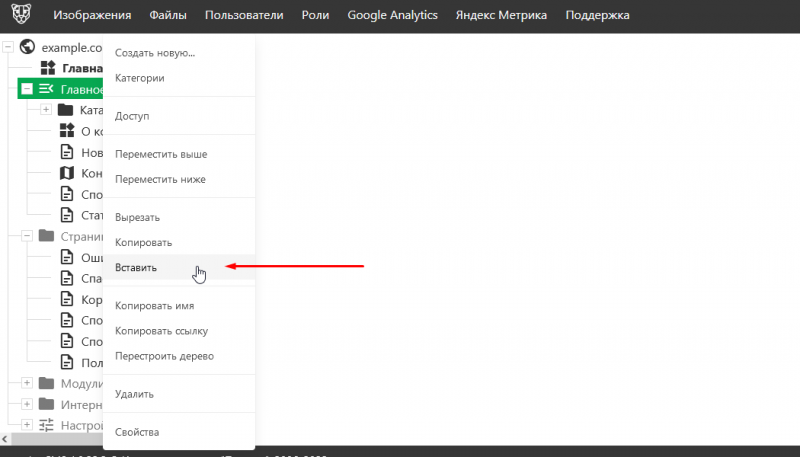Click Удалить in the context menu

[x=134, y=394]
